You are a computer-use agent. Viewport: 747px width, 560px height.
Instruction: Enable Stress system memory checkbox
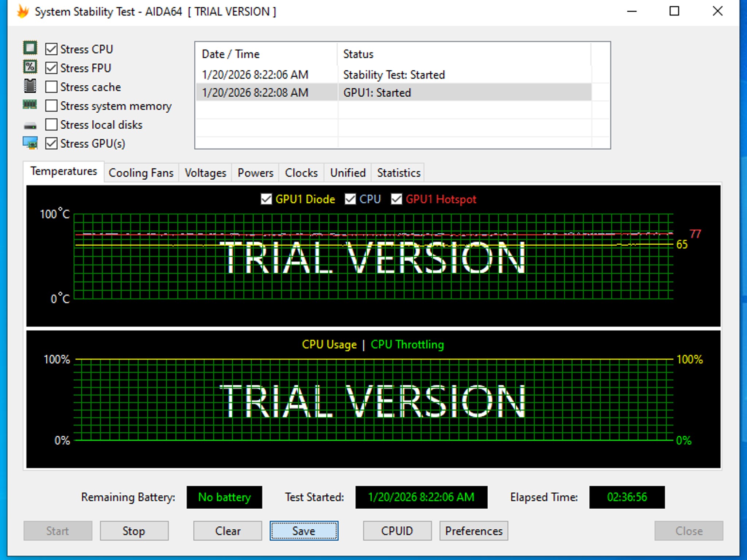pos(51,106)
